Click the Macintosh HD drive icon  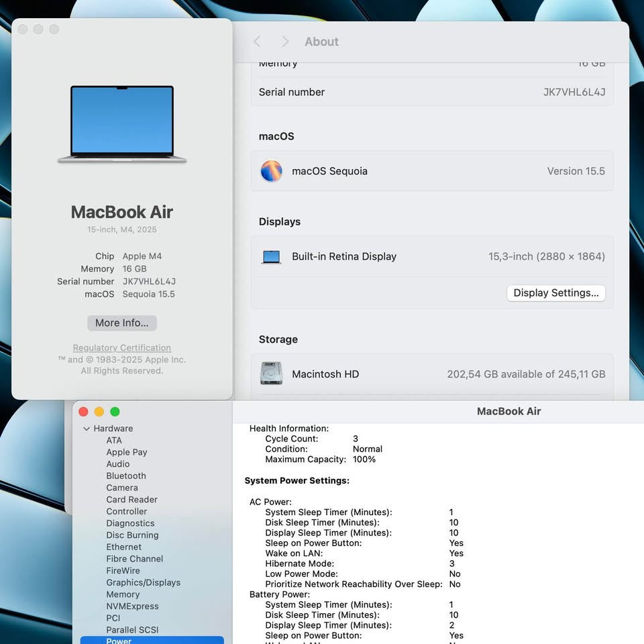pos(271,374)
